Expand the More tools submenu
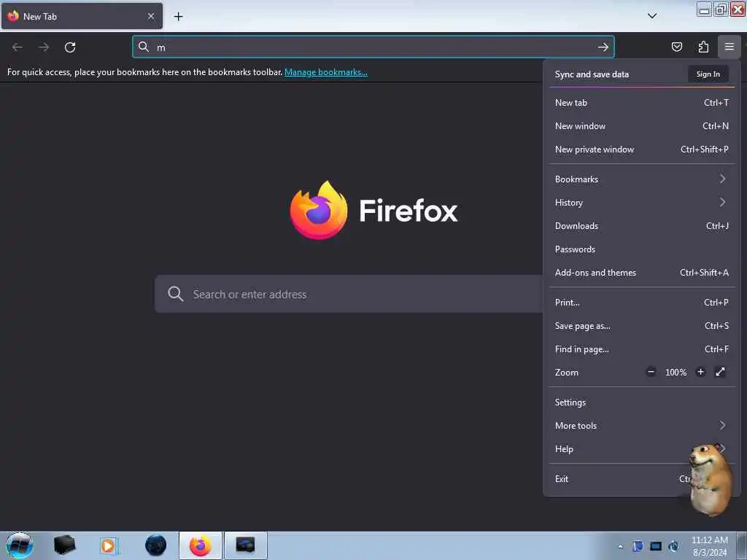Viewport: 747px width, 560px height. point(642,426)
